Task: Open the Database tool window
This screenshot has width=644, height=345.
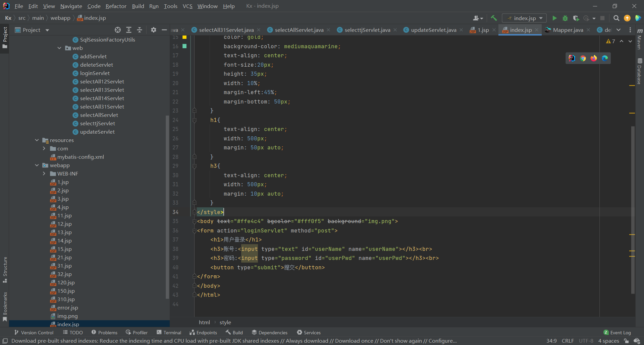Action: [640, 71]
